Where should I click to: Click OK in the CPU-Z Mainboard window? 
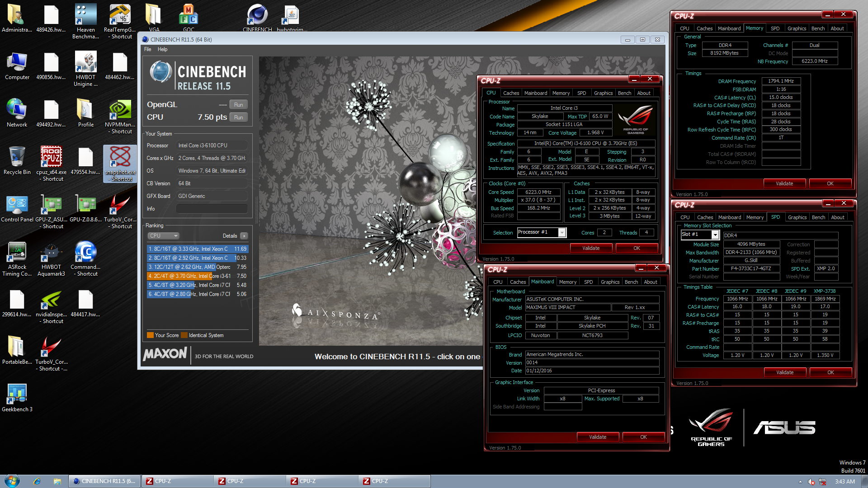click(643, 437)
